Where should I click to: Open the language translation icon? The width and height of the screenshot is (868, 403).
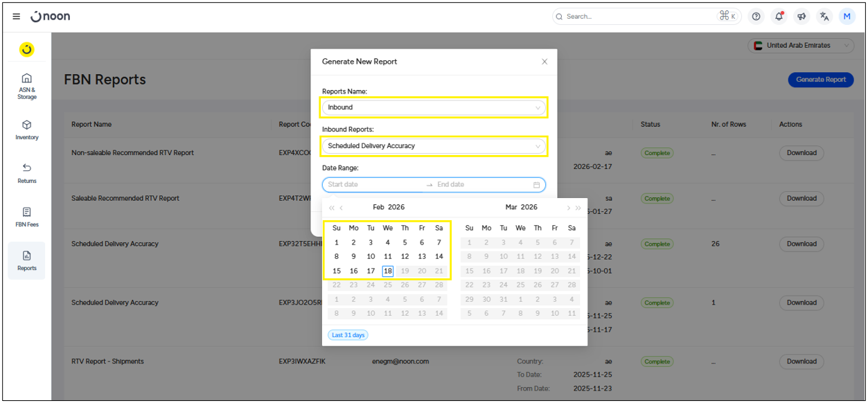[824, 17]
